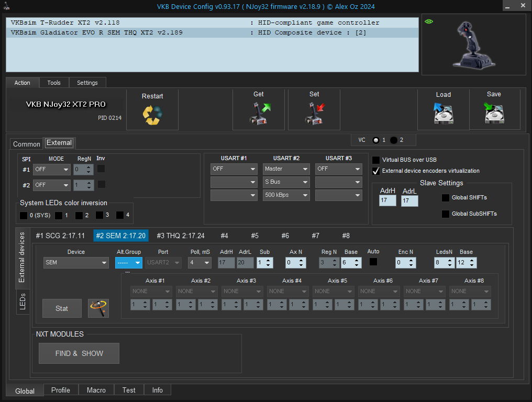
Task: Switch to the Settings tab
Action: [x=87, y=83]
